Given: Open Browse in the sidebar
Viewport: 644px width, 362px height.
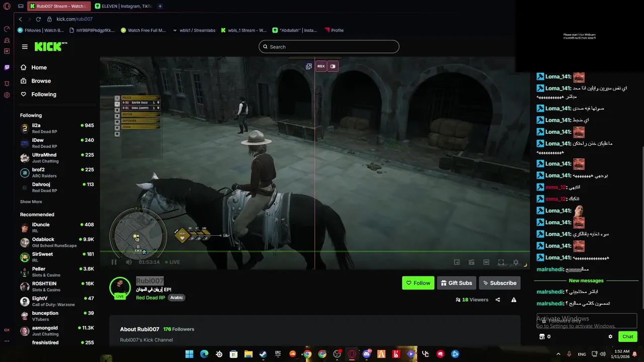Looking at the screenshot, I should (x=36, y=81).
